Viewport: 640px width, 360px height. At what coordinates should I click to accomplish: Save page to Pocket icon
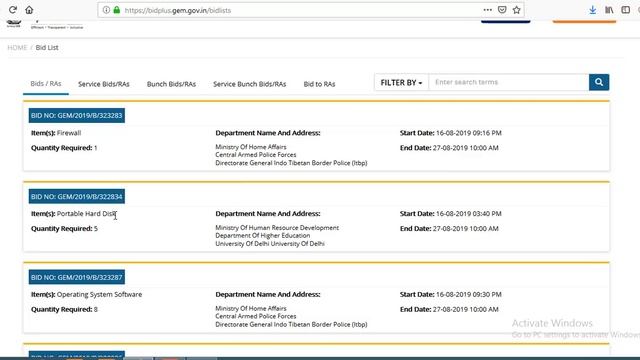pos(502,10)
